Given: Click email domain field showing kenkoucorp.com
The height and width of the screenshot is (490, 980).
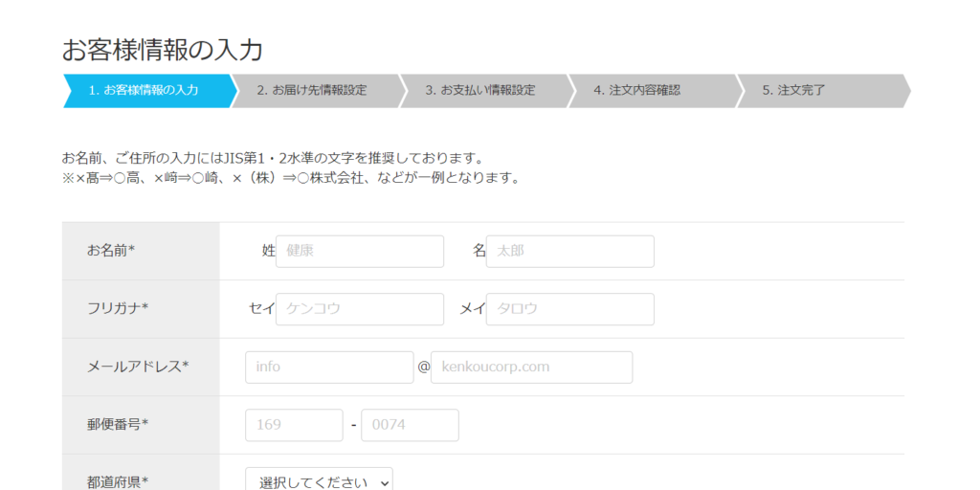Looking at the screenshot, I should click(531, 367).
